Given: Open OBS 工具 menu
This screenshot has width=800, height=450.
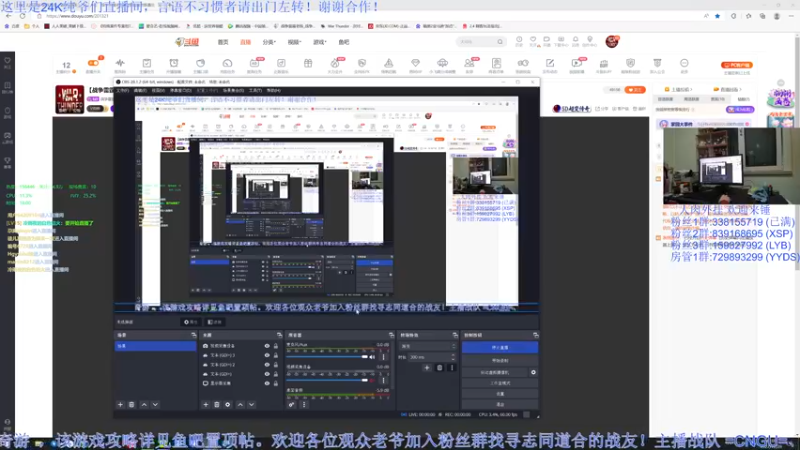Looking at the screenshot, I should (x=256, y=90).
